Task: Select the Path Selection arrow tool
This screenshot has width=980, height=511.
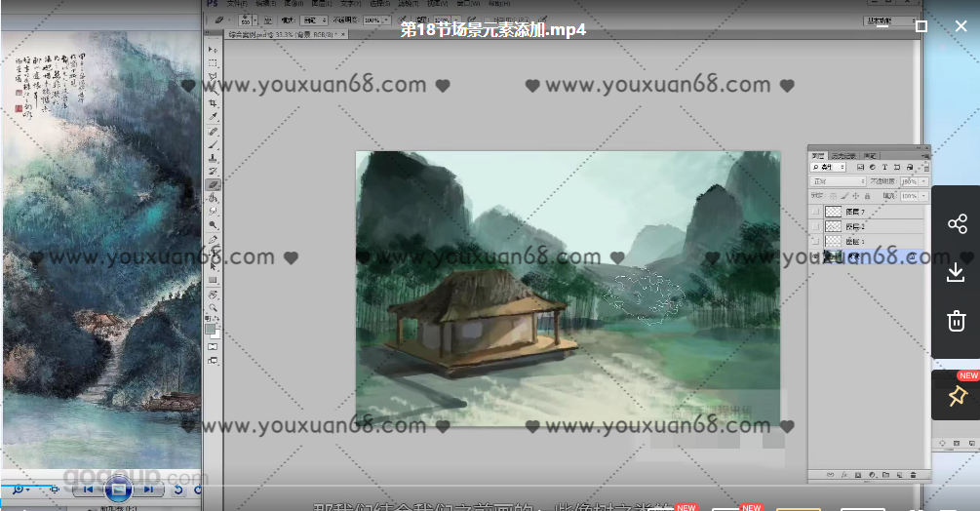Action: (213, 266)
